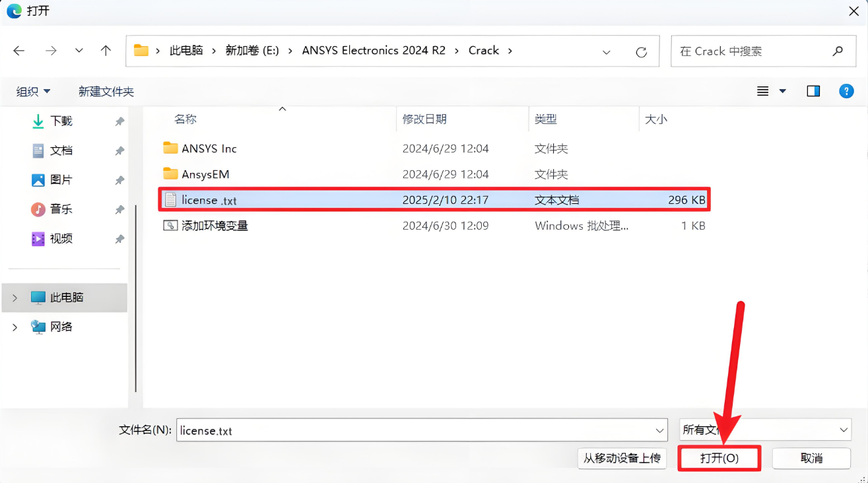Image resolution: width=868 pixels, height=483 pixels.
Task: Open the 组织 menu
Action: pyautogui.click(x=33, y=92)
